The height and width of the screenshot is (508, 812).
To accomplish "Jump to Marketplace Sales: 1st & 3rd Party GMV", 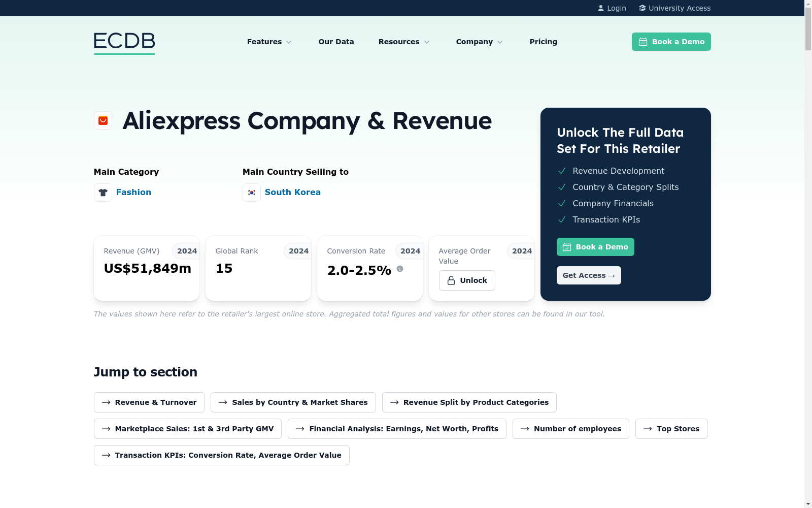I will [x=188, y=429].
